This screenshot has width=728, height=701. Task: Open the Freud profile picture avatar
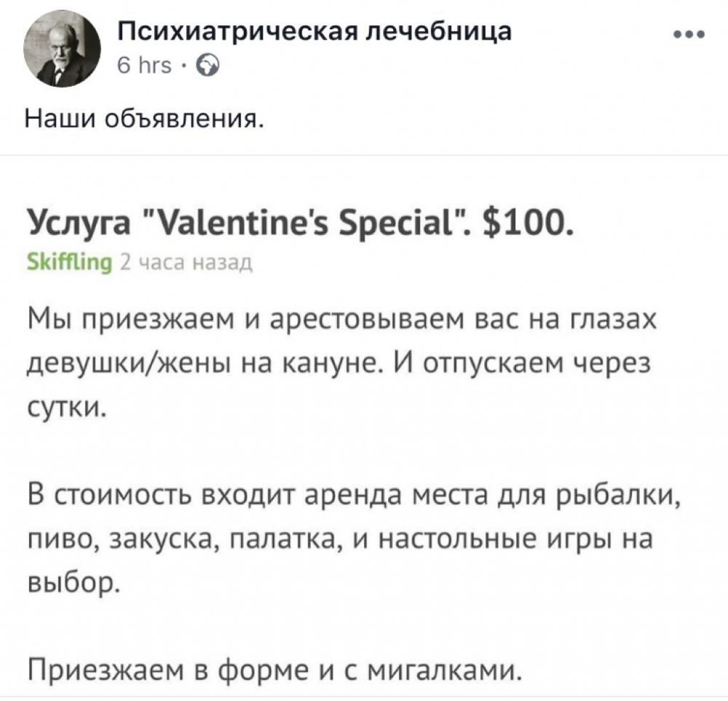click(x=64, y=51)
